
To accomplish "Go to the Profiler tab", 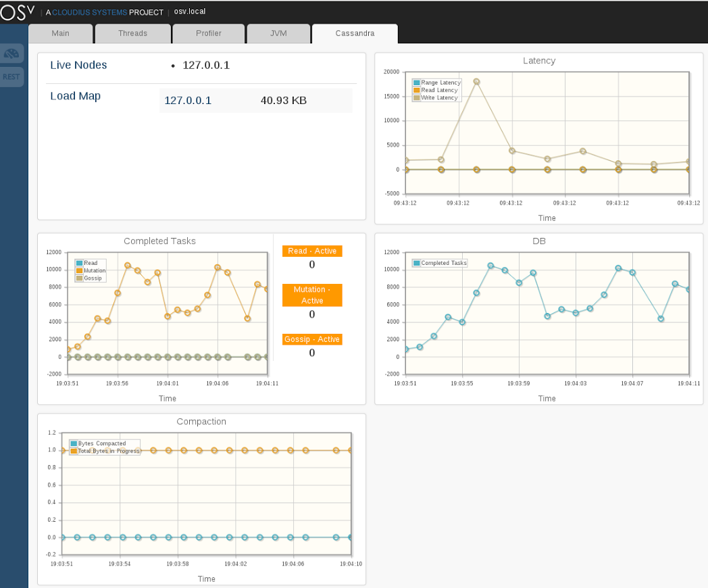I will [x=209, y=33].
